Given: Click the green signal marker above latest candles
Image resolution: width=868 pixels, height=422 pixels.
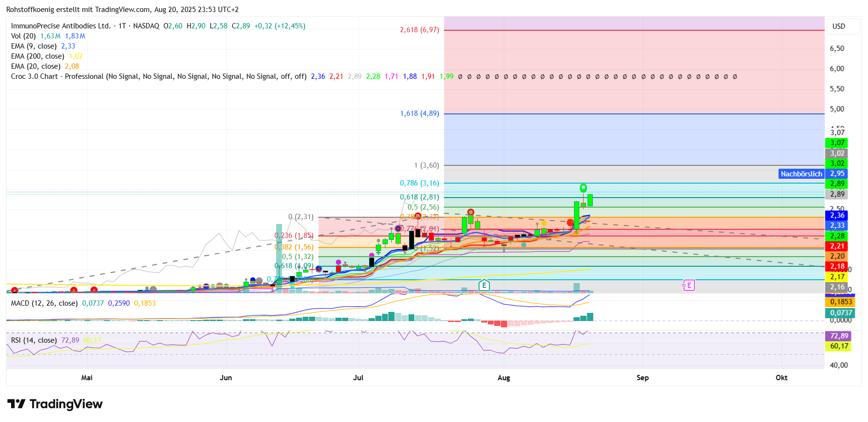Looking at the screenshot, I should pyautogui.click(x=583, y=187).
